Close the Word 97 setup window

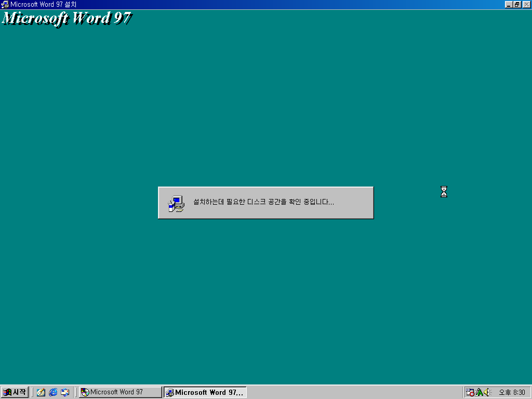click(526, 4)
